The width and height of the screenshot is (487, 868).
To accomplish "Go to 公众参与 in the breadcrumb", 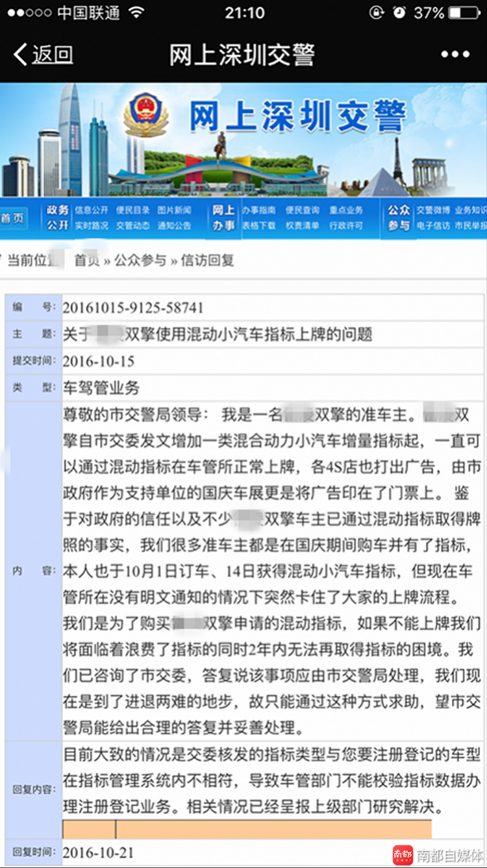I will pyautogui.click(x=140, y=261).
